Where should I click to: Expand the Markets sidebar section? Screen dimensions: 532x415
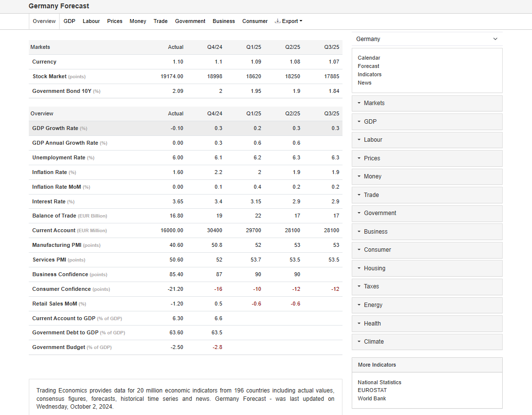[x=427, y=103]
